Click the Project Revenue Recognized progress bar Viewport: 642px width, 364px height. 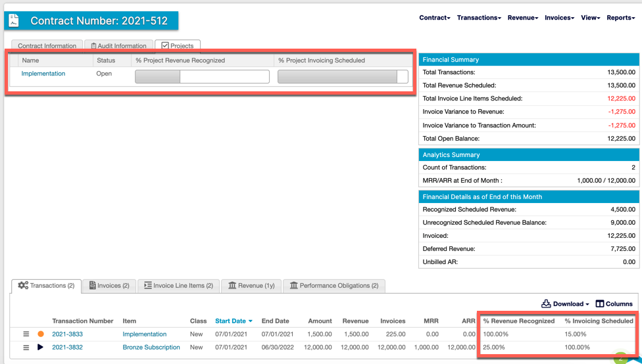point(202,76)
